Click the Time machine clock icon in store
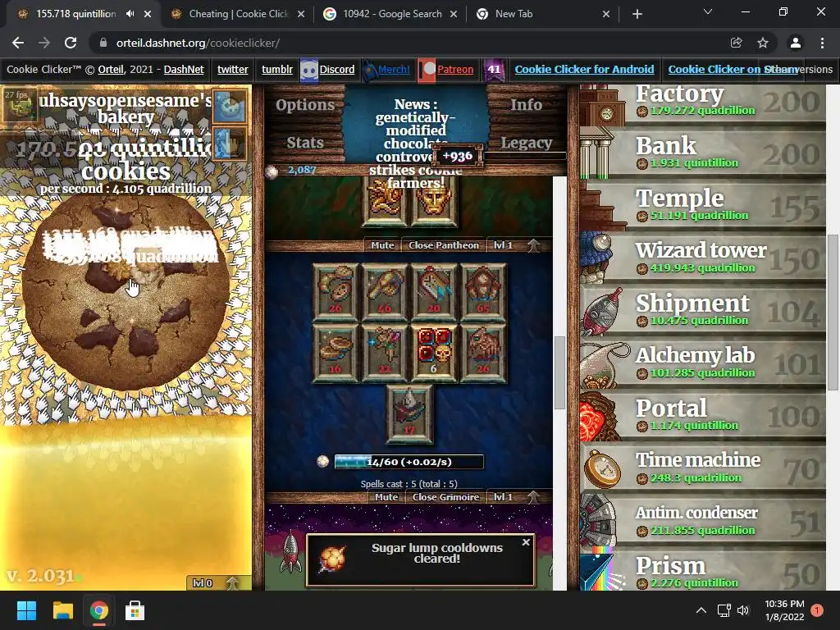The image size is (840, 630). (603, 468)
